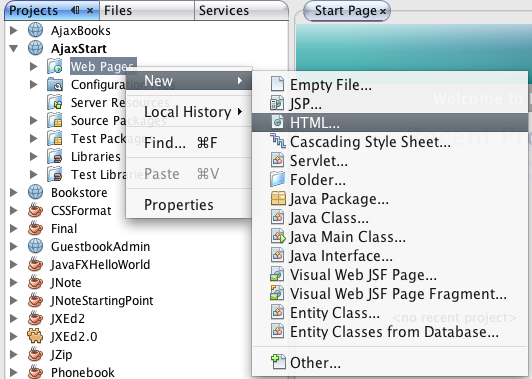
Task: Expand the Configuration Files node
Action: coord(33,84)
